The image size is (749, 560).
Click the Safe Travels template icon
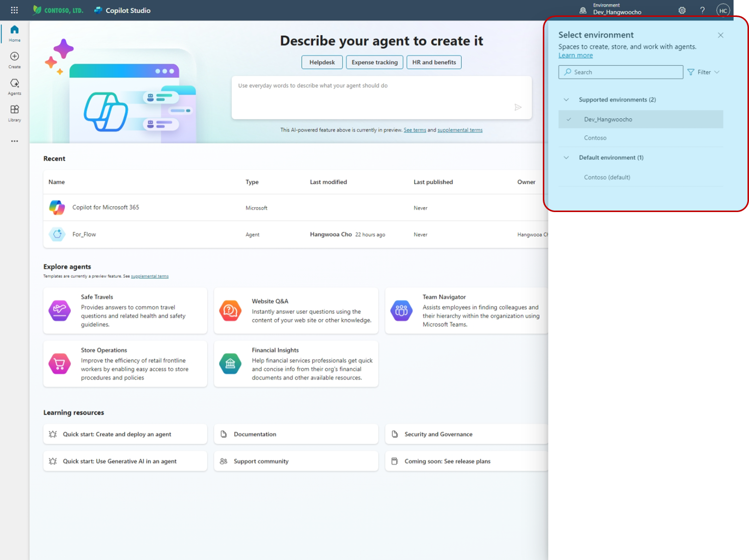(x=59, y=310)
